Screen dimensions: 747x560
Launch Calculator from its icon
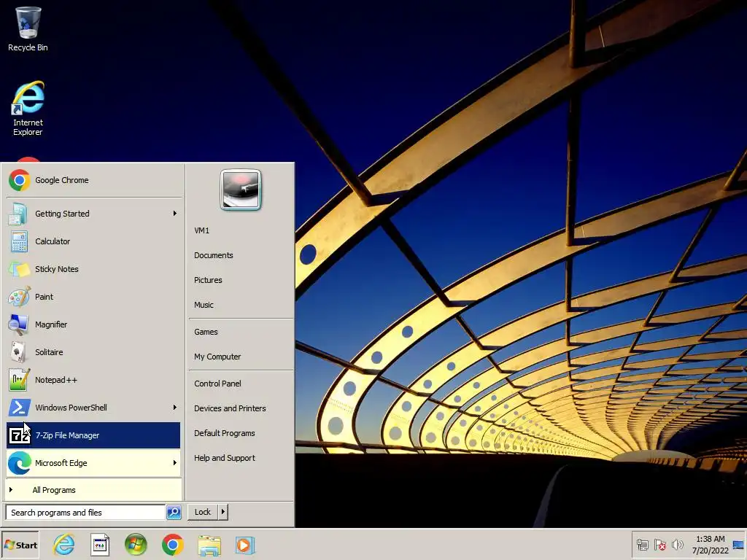(19, 241)
